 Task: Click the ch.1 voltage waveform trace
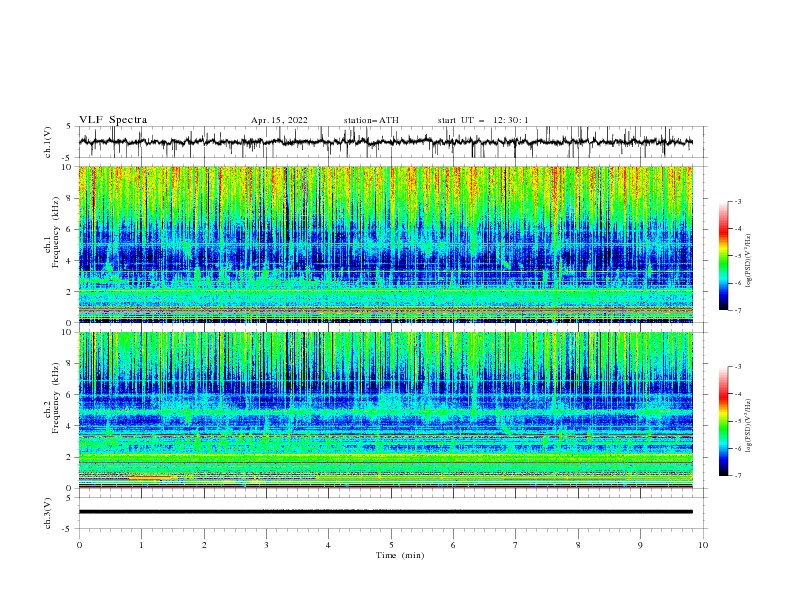[386, 142]
